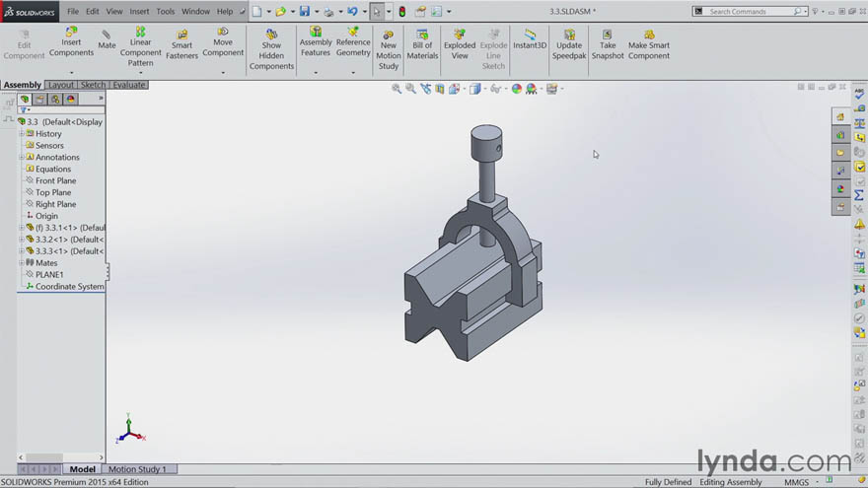The width and height of the screenshot is (868, 488).
Task: Open the Apply Scene icon
Action: tap(532, 89)
